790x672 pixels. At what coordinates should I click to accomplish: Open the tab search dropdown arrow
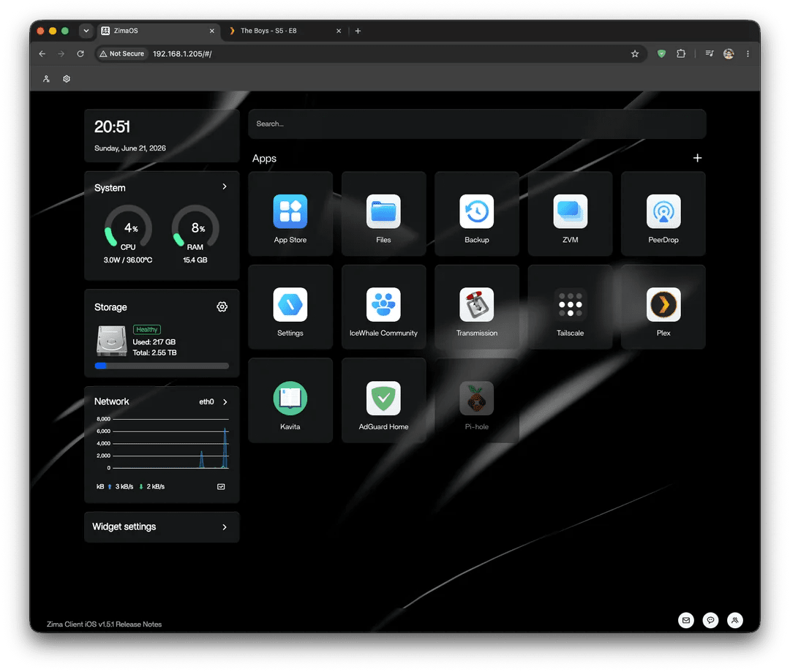(86, 31)
